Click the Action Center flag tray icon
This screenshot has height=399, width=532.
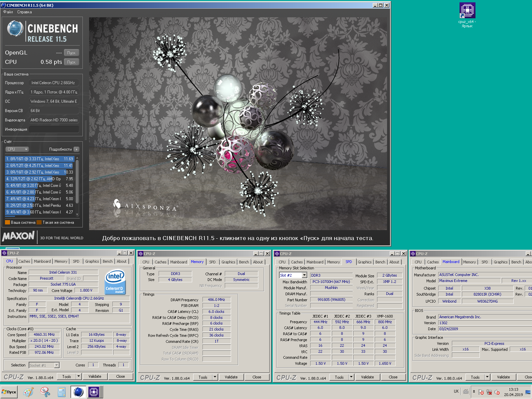(481, 392)
